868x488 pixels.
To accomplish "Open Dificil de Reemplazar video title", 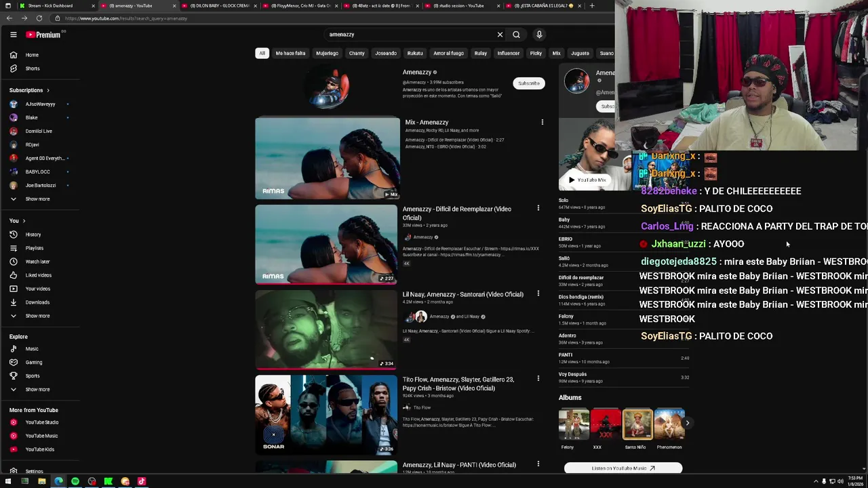I will coord(456,213).
